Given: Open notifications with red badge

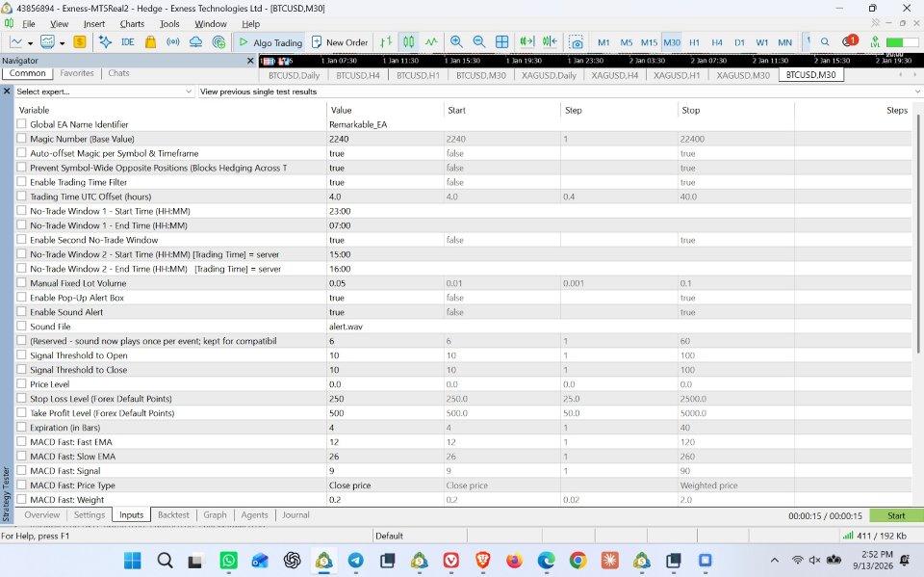Looking at the screenshot, I should [x=850, y=41].
